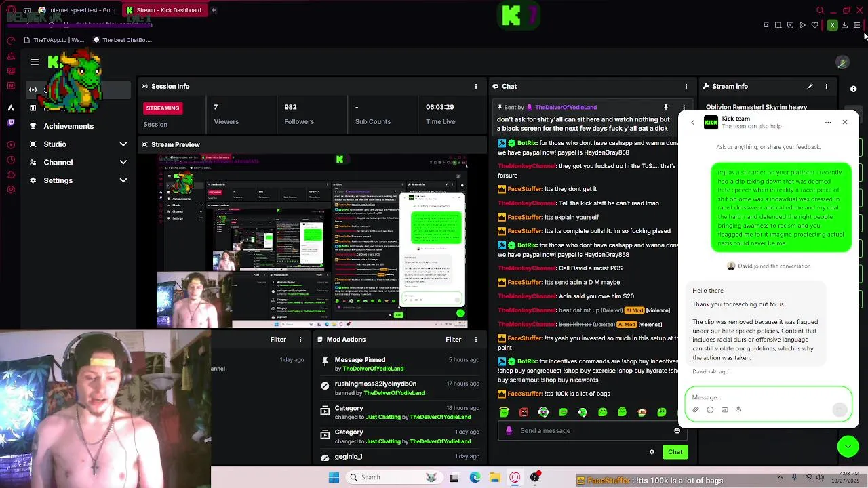Screen dimensions: 868x488
Task: Click the green X extension icon
Action: click(x=832, y=26)
